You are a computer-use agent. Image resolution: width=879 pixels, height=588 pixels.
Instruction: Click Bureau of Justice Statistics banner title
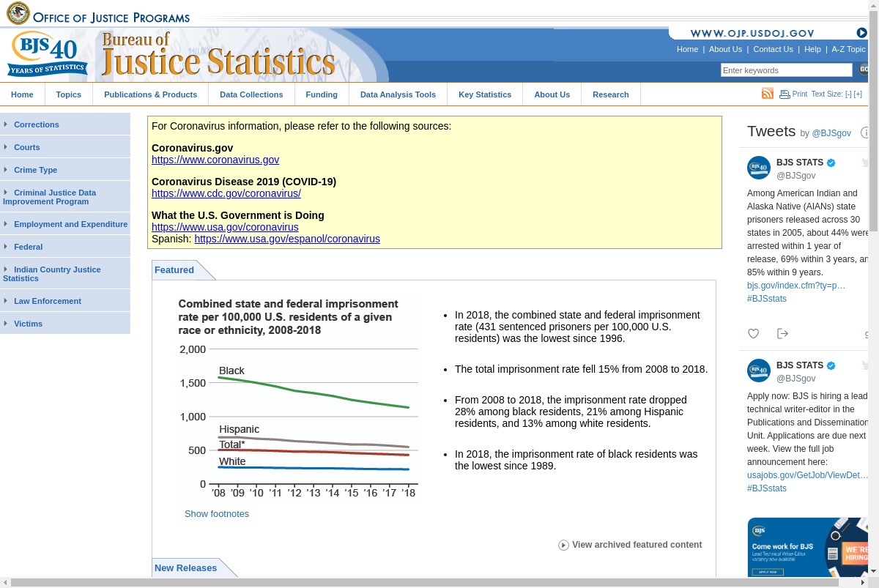click(x=218, y=56)
